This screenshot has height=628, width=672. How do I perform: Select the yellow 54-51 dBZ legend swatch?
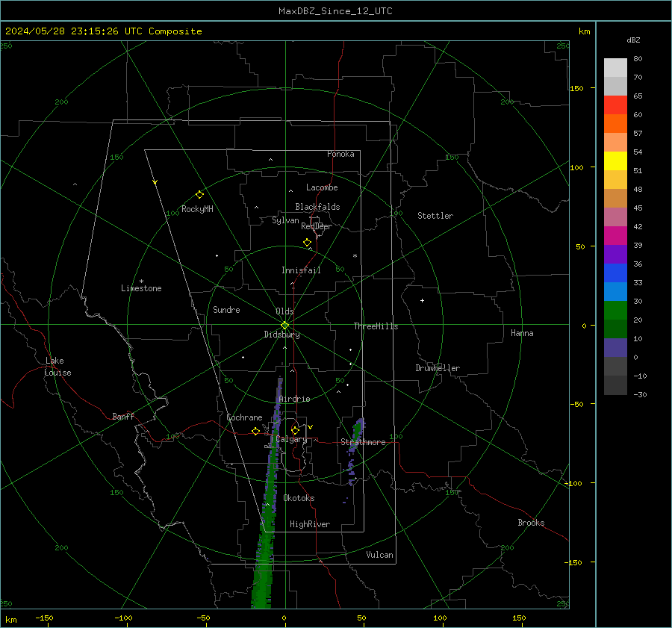coord(615,161)
